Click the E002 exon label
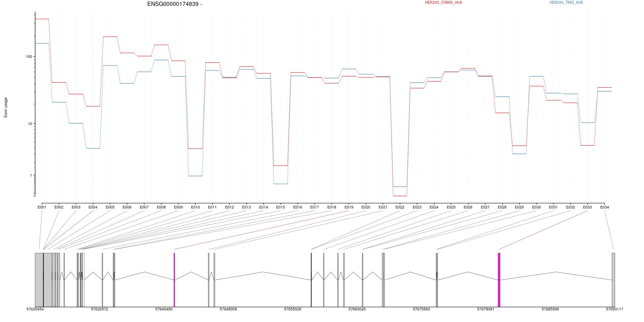This screenshot has height=322, width=644. pos(59,207)
